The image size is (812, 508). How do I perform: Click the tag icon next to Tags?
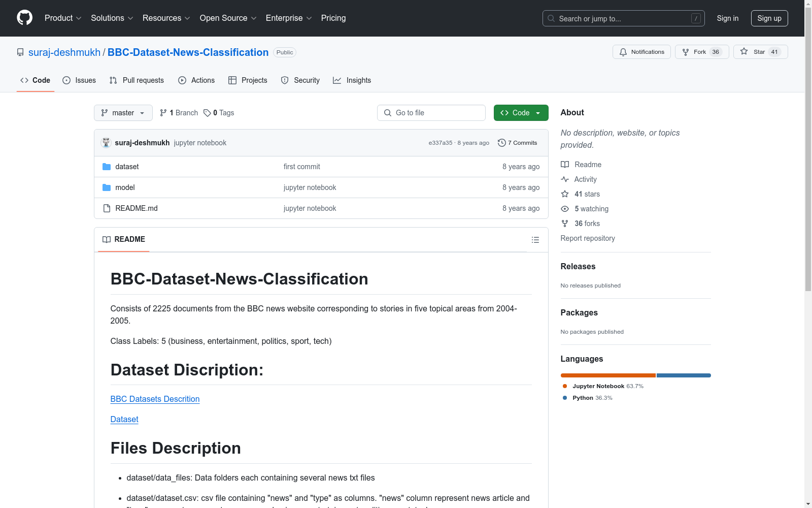(207, 113)
